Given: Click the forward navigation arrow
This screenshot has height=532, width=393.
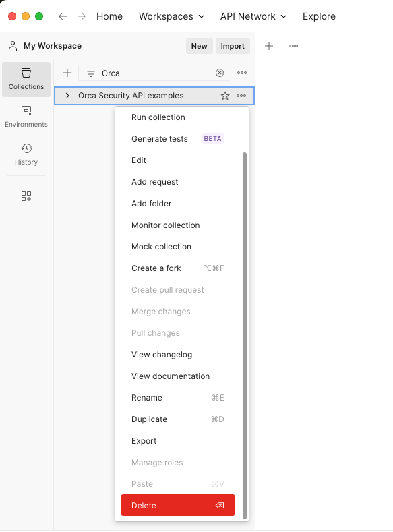Looking at the screenshot, I should [x=82, y=16].
